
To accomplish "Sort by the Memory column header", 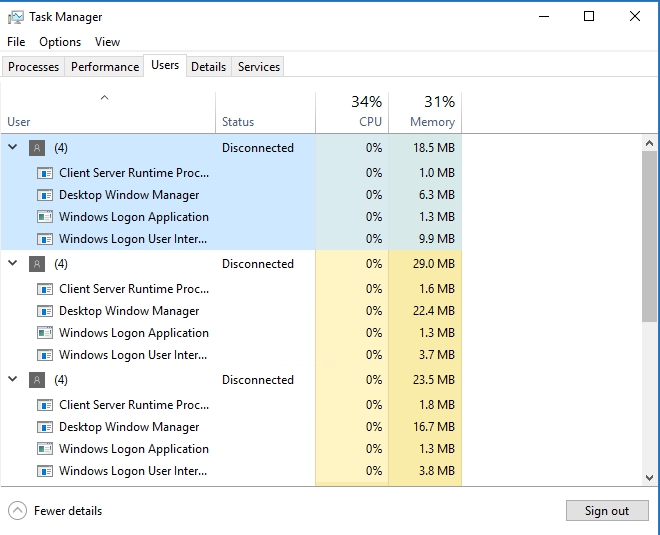I will (425, 113).
